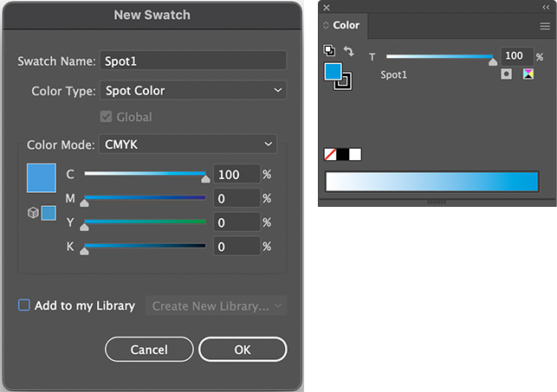
Task: Click the Swatch Name text field
Action: 193,61
